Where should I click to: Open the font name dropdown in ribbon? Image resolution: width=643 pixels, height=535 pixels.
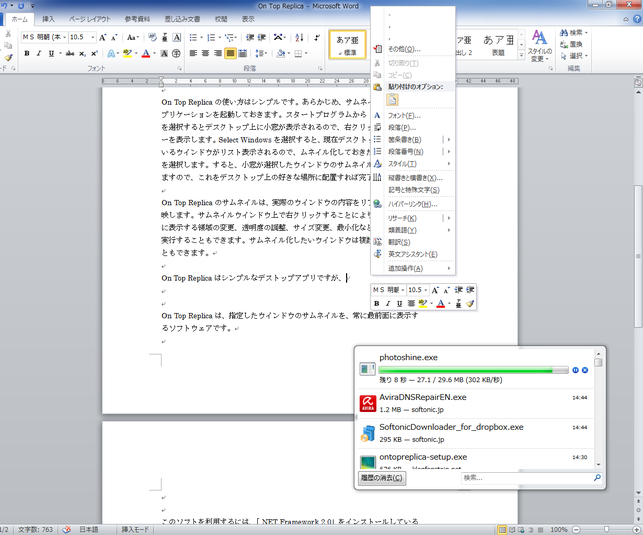click(x=64, y=37)
